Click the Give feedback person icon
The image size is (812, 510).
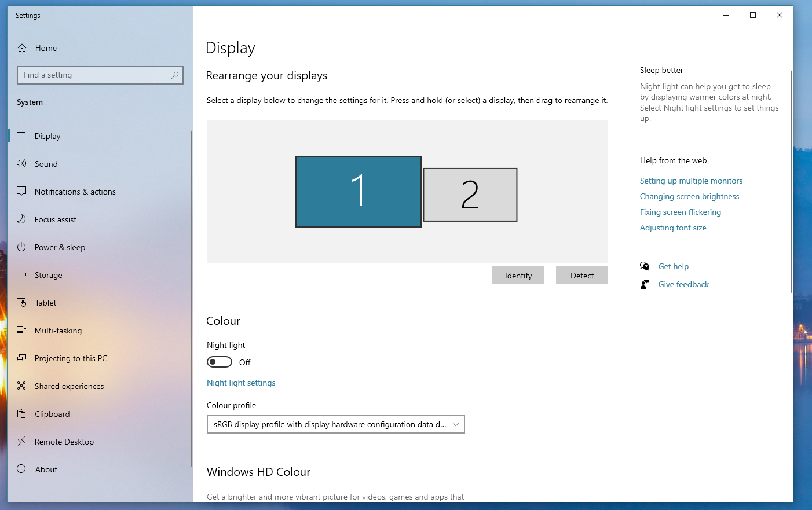[x=645, y=284]
